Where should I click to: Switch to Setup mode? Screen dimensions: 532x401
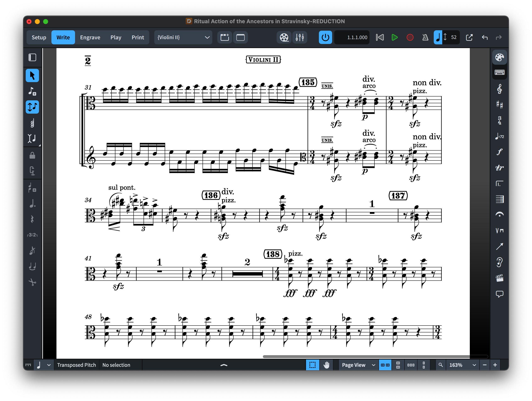coord(39,37)
